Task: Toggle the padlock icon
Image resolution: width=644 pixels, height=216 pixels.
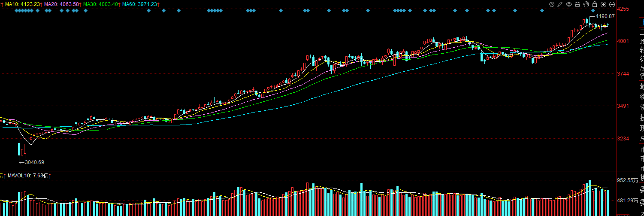Action: (x=595, y=4)
